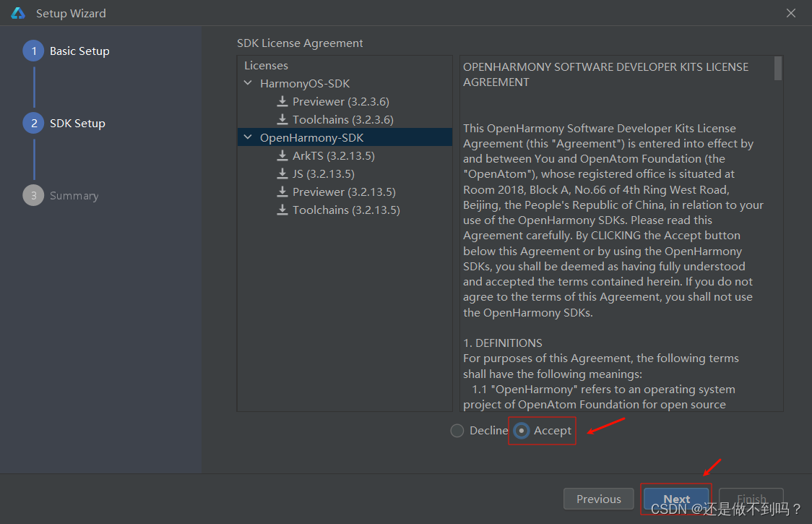Select Previewer (3.2.13.5) in license tree
Screen dimensions: 812x524
(344, 192)
